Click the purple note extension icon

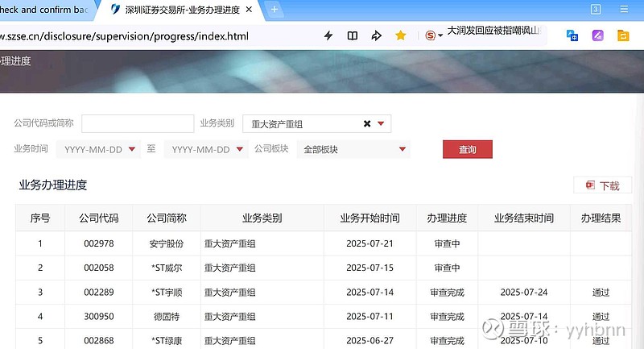point(597,35)
